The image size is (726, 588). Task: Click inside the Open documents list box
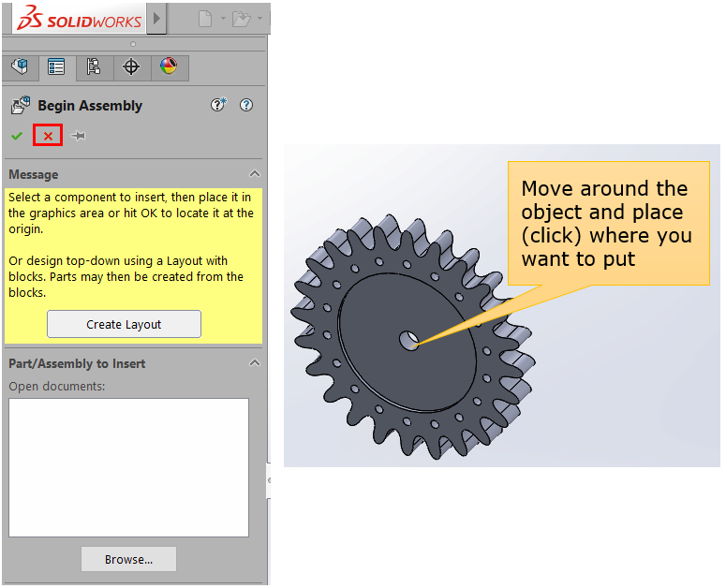(x=128, y=467)
